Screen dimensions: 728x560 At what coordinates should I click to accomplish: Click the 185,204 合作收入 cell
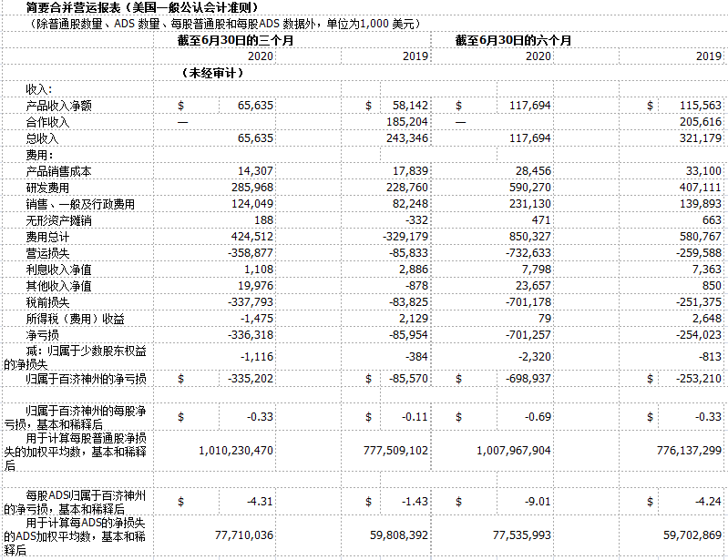click(407, 122)
